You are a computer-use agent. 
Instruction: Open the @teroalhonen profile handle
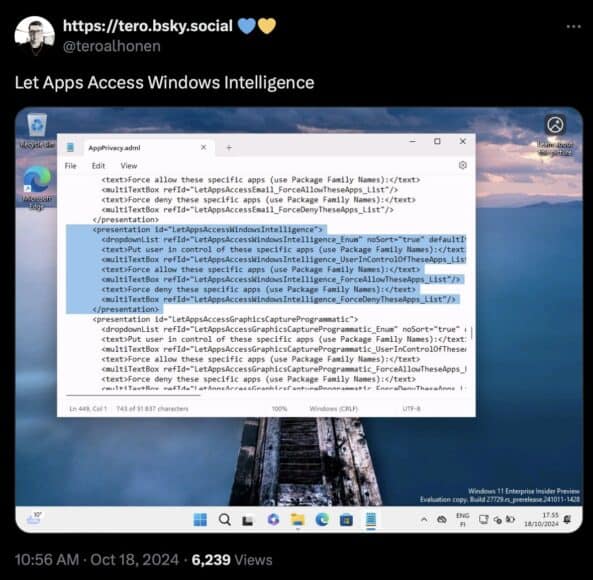click(112, 46)
